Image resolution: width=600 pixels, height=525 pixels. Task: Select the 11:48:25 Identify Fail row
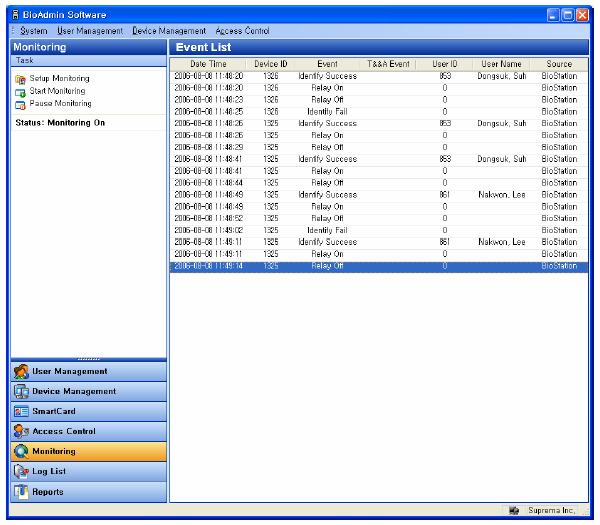coord(379,112)
